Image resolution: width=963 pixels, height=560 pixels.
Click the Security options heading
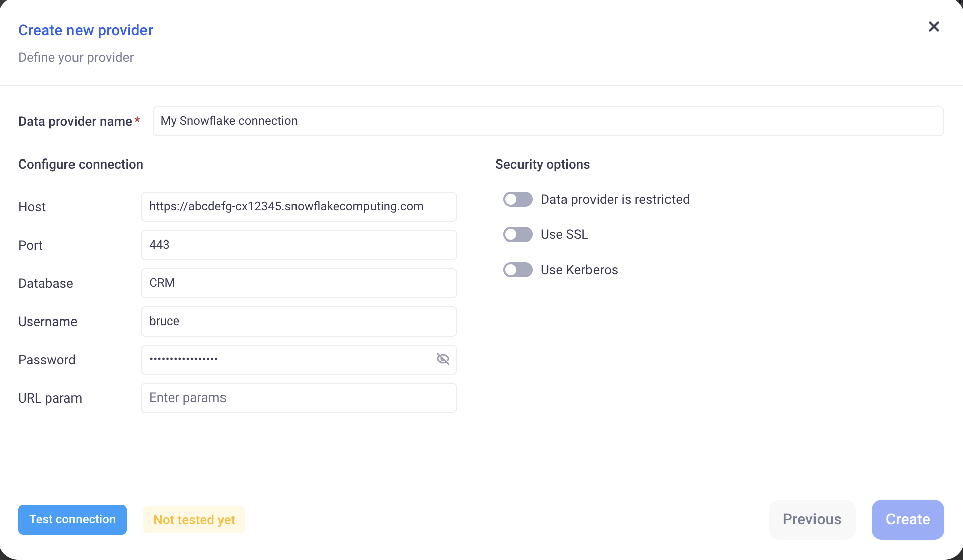(542, 165)
